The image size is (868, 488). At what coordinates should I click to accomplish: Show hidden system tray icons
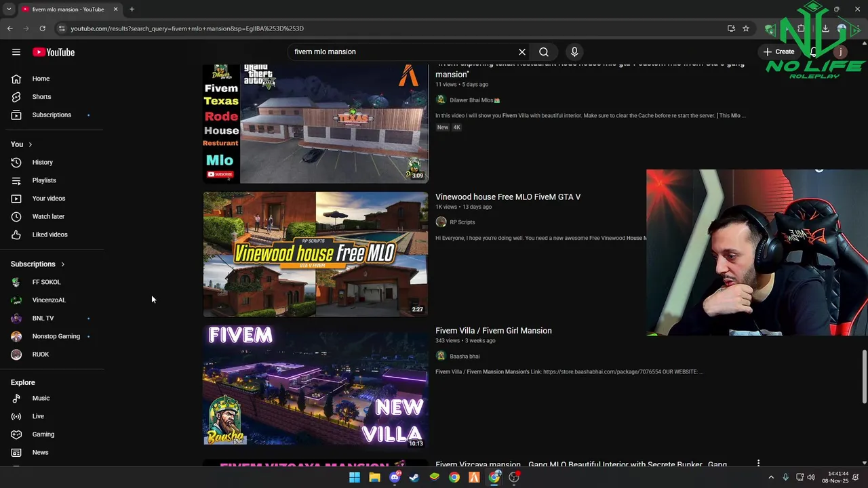click(771, 478)
